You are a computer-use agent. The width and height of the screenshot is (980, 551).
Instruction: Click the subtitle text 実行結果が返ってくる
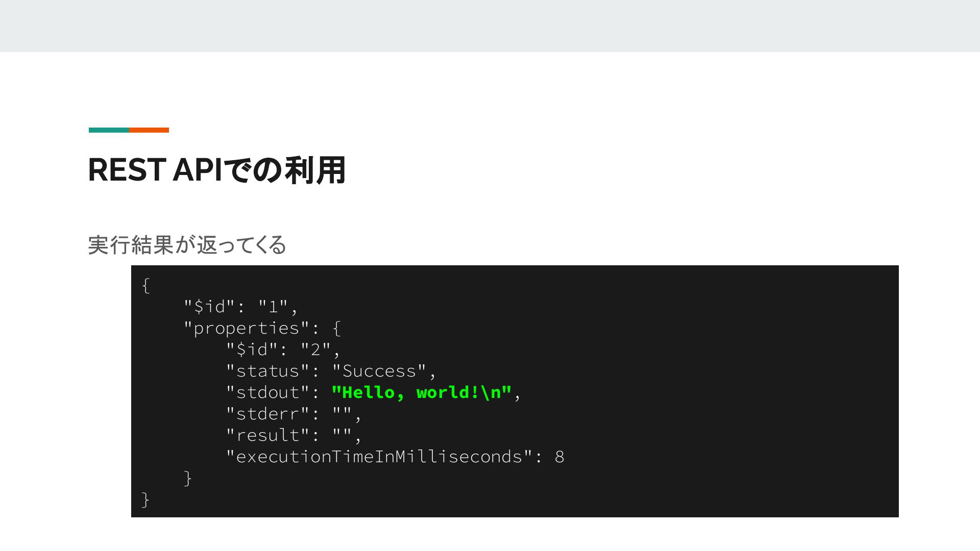(187, 245)
